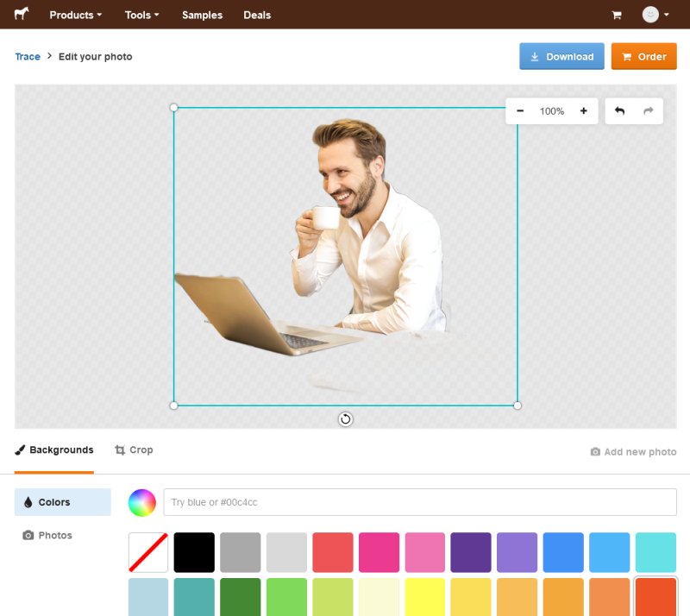Apply the black background color swatch
This screenshot has width=690, height=616.
coord(194,552)
